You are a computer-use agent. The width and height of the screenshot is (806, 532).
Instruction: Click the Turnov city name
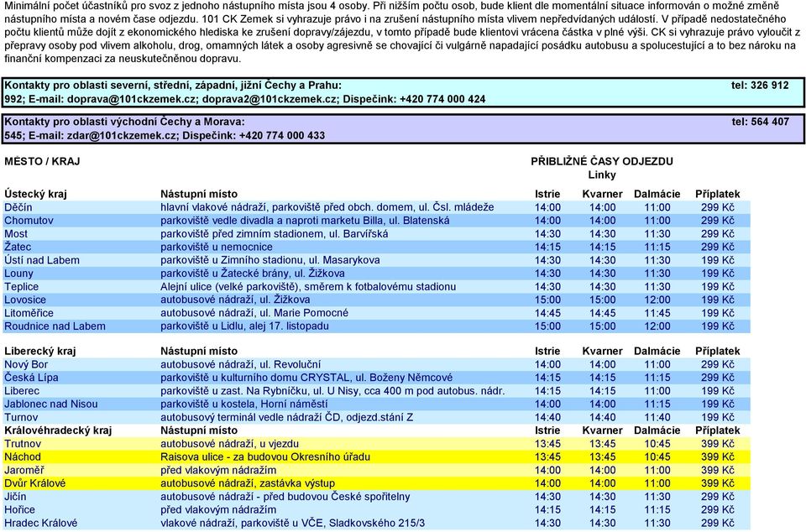[21, 418]
